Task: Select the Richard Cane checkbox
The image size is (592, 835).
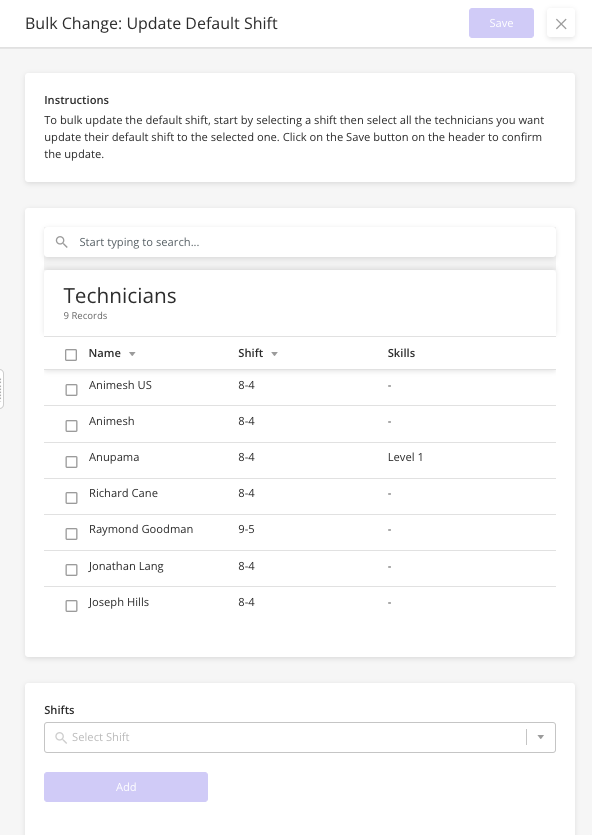Action: (71, 498)
